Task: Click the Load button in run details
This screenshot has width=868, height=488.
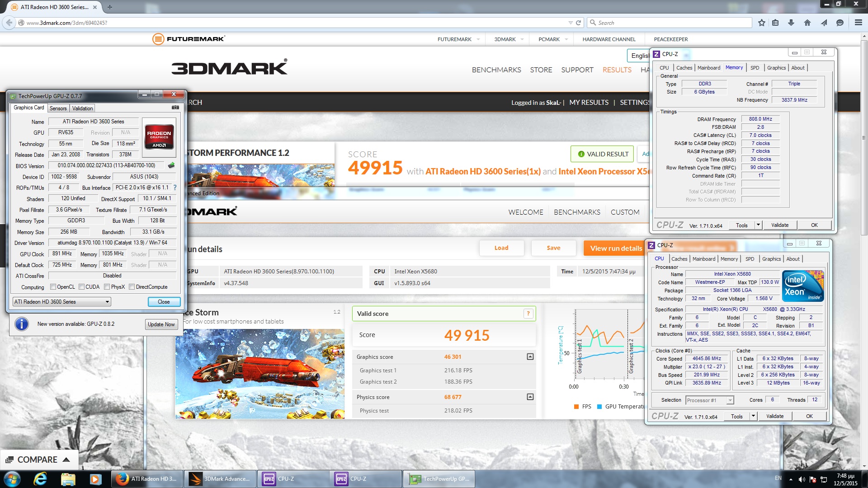Action: [x=501, y=248]
